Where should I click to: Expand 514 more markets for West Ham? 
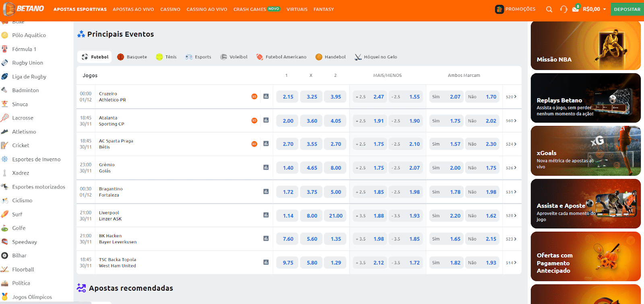click(511, 263)
